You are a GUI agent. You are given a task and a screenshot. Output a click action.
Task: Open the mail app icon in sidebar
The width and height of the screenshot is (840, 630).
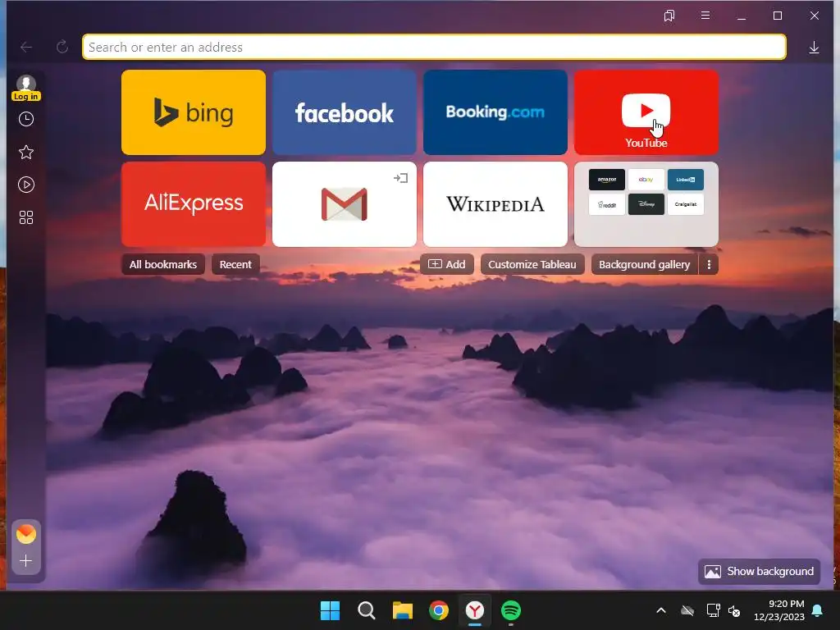(x=26, y=534)
